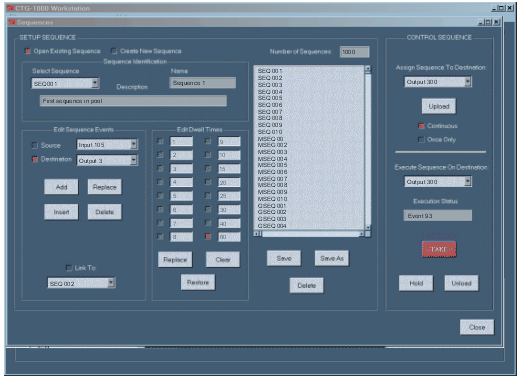
Task: Click the Name field showing Sequence 1
Action: coord(202,83)
